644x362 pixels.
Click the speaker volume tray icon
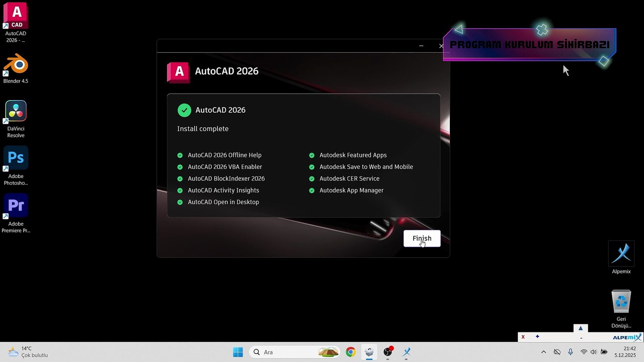[x=593, y=352]
